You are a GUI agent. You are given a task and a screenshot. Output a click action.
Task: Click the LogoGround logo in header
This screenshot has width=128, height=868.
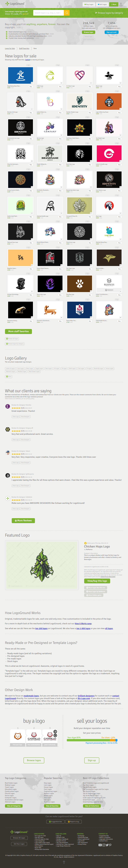pyautogui.click(x=15, y=4)
